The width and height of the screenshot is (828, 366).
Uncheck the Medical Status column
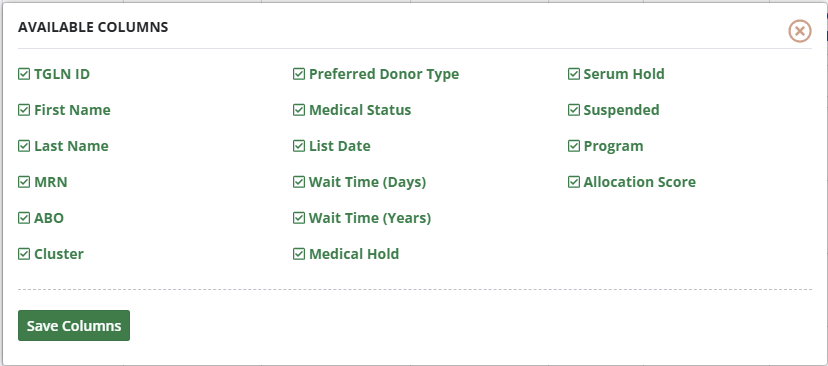pos(299,110)
